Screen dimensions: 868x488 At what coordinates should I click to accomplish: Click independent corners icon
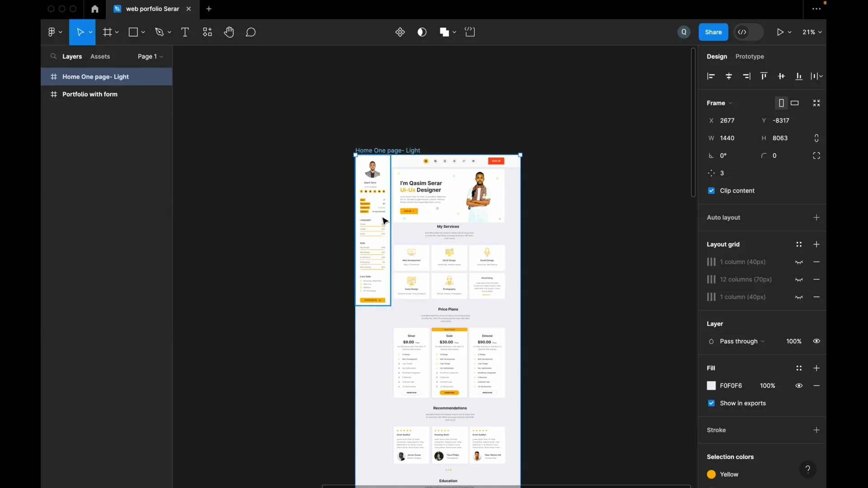816,156
